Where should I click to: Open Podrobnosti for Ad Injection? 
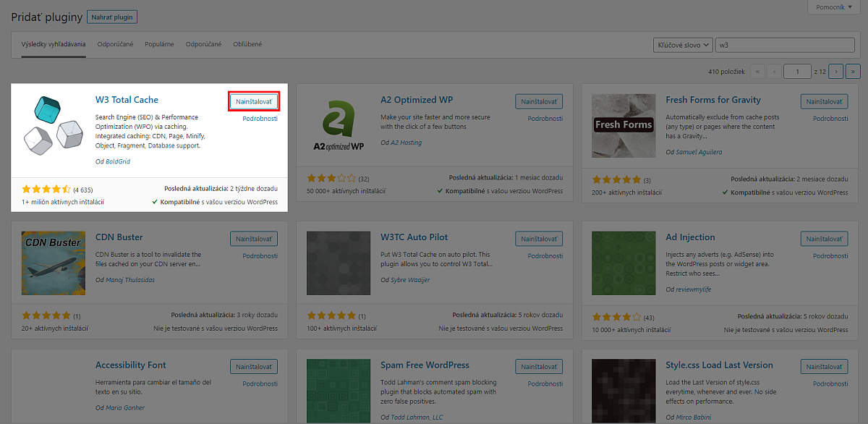pyautogui.click(x=830, y=256)
